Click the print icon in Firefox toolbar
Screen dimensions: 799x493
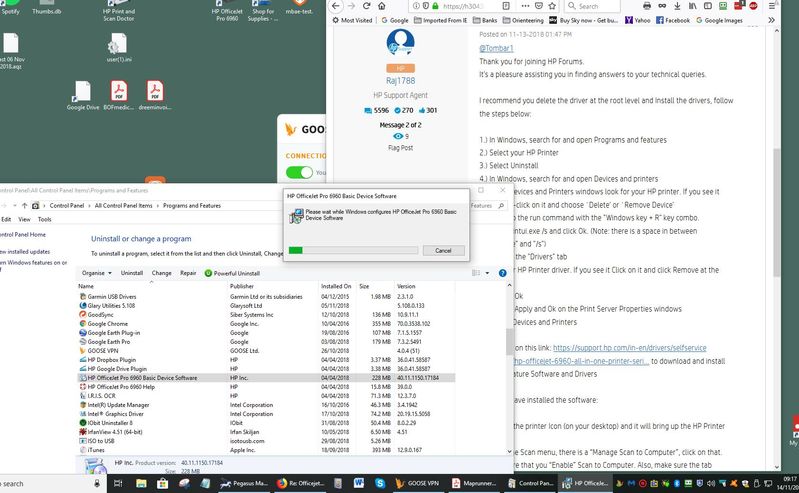click(647, 6)
